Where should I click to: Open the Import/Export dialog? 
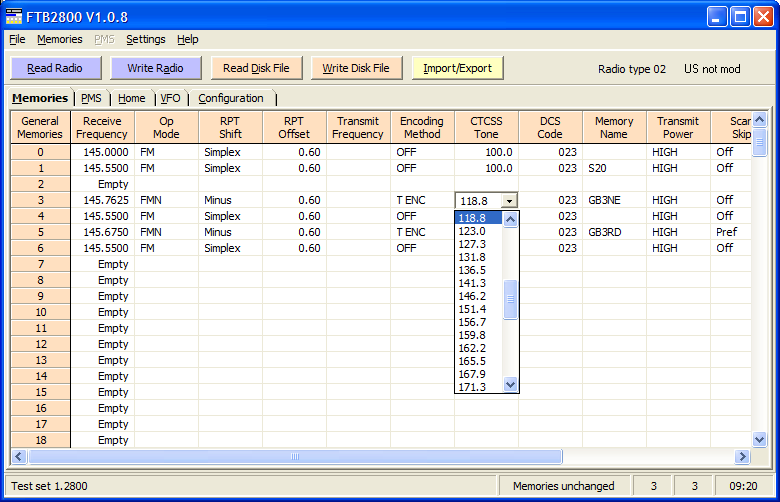click(457, 68)
